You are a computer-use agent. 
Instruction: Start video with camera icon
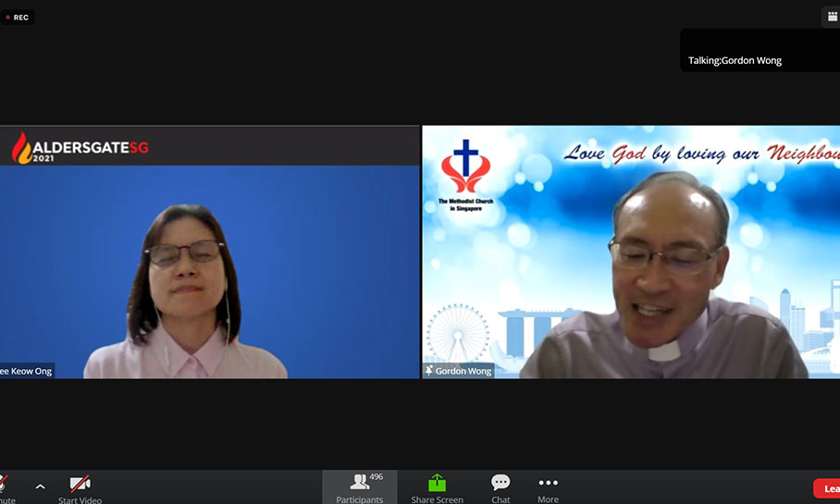click(x=80, y=484)
